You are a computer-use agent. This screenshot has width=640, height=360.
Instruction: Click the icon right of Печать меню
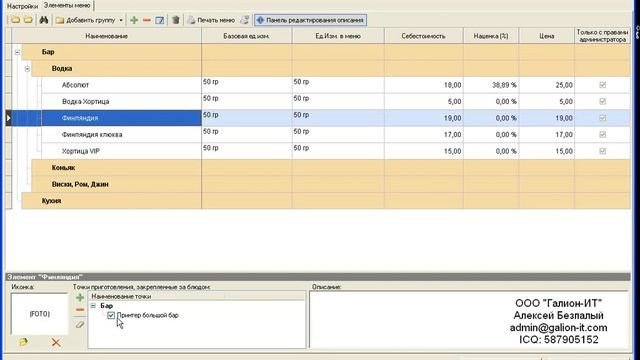pos(244,20)
